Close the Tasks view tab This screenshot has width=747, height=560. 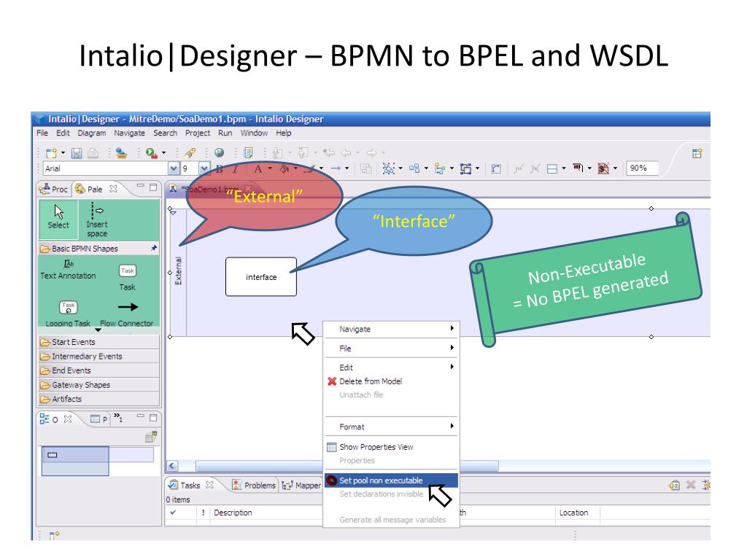pos(209,485)
